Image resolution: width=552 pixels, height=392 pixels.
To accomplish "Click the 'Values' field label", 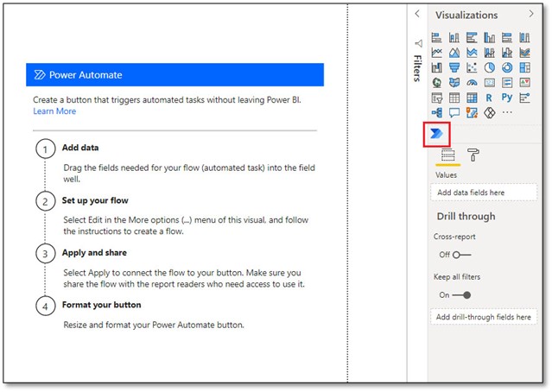I will click(446, 175).
